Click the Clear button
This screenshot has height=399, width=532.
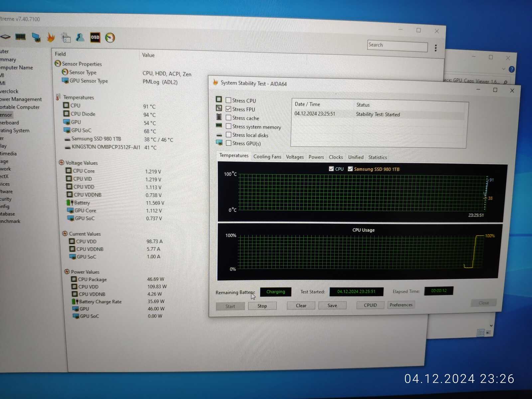click(301, 306)
